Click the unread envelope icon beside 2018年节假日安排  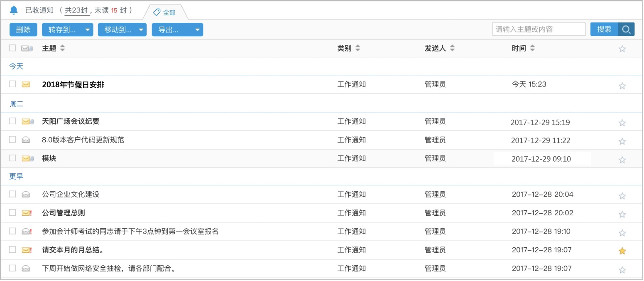click(x=26, y=84)
